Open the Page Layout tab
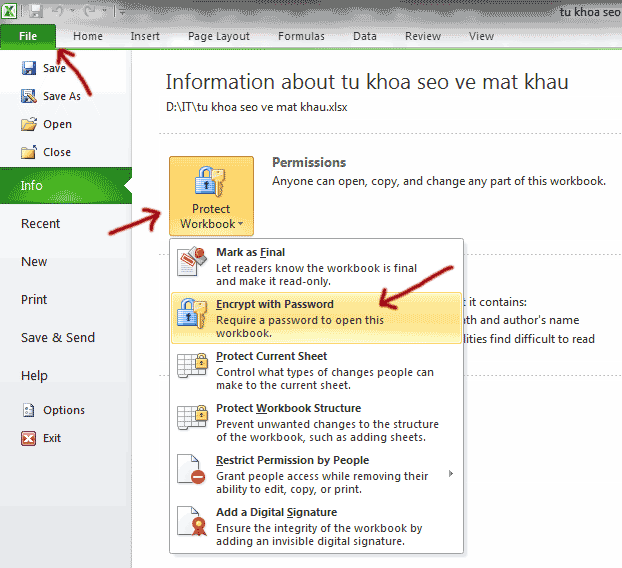Viewport: 622px width, 568px height. tap(219, 36)
